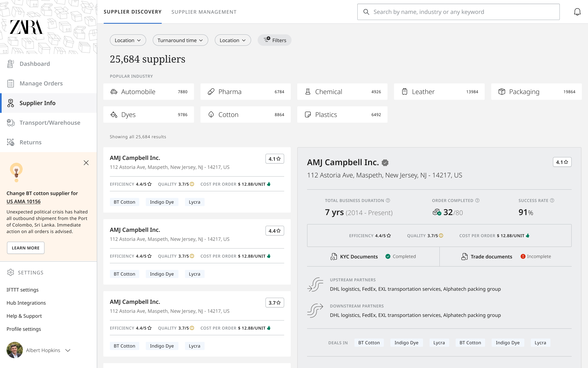Viewport: 588px width, 368px height.
Task: Click the ZARA logo
Action: (x=26, y=27)
